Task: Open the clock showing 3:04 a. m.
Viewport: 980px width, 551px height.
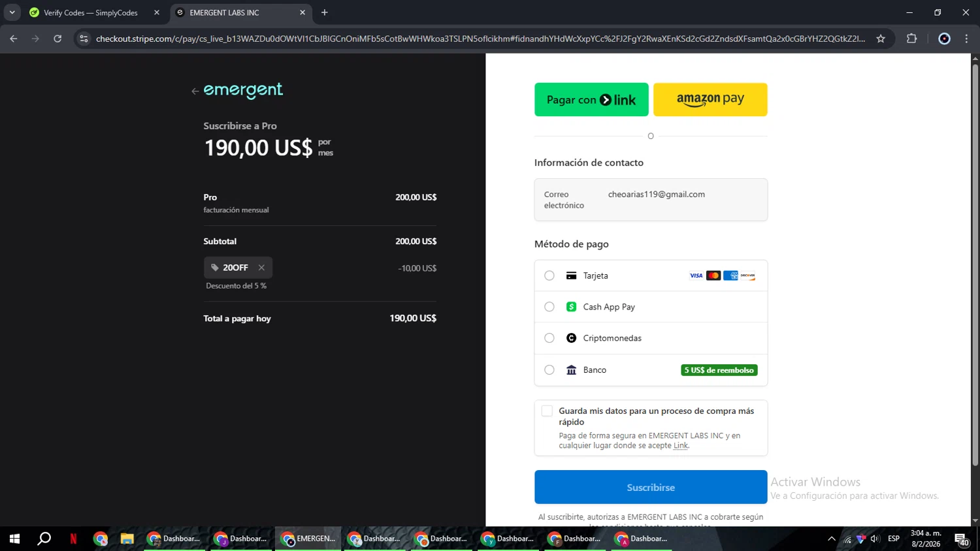Action: coord(926,539)
